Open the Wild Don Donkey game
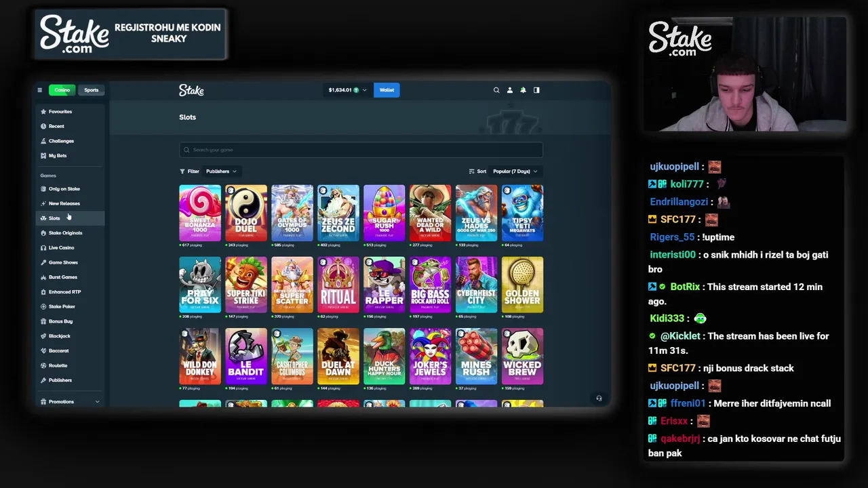The width and height of the screenshot is (868, 488). 200,357
